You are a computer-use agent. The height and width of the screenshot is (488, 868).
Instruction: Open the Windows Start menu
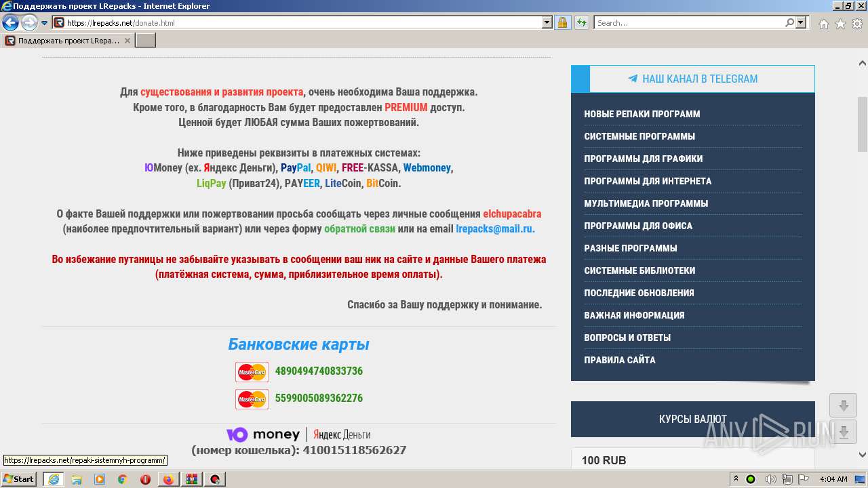coord(18,479)
